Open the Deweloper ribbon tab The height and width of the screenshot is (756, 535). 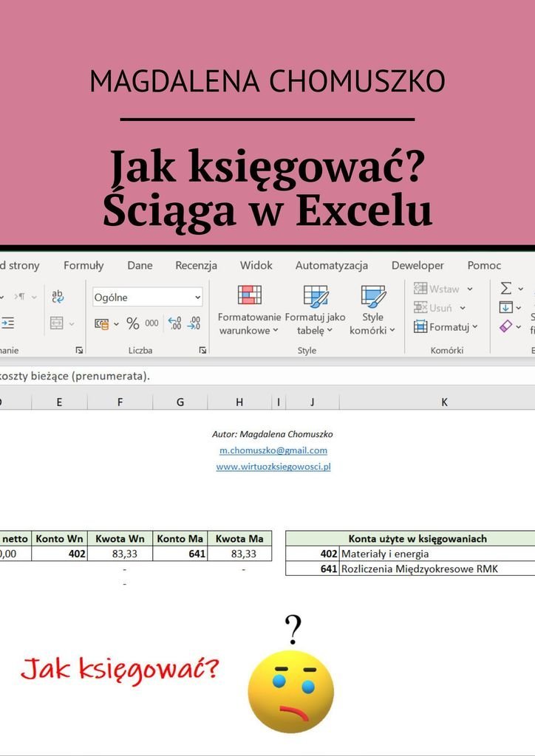418,266
